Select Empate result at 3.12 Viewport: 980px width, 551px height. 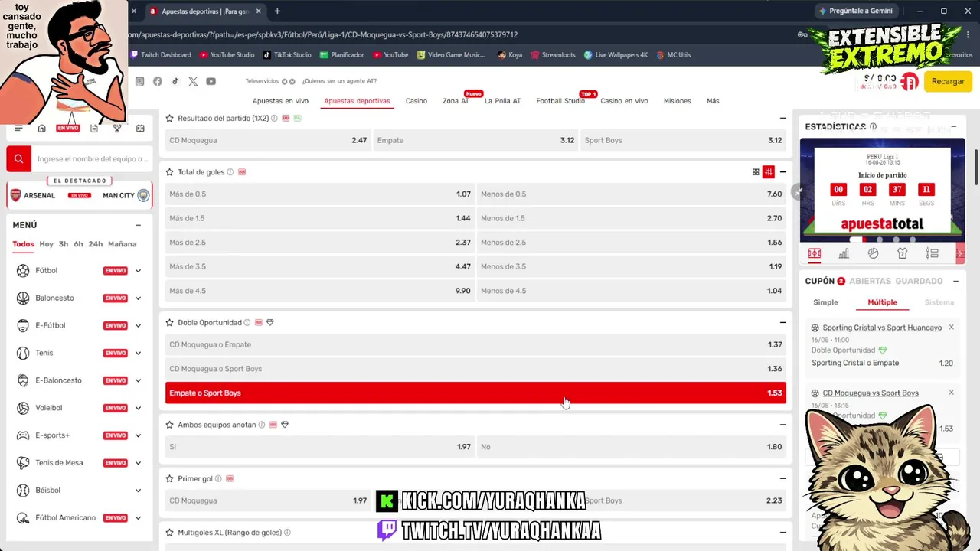point(475,140)
